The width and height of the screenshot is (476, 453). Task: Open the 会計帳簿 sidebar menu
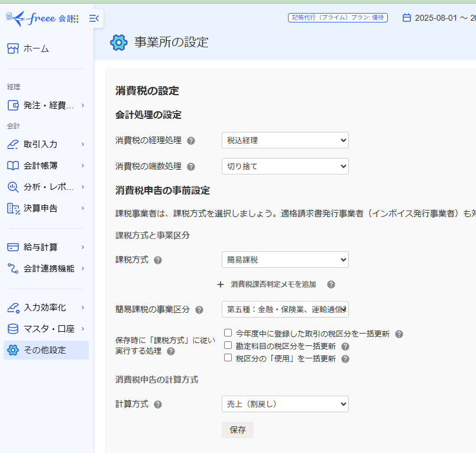[46, 166]
